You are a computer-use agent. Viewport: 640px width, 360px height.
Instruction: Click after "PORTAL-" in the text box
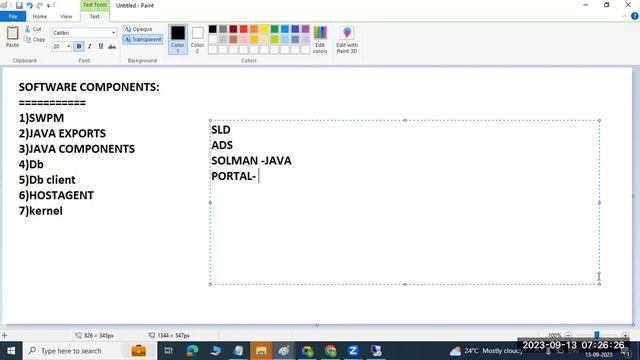[259, 176]
